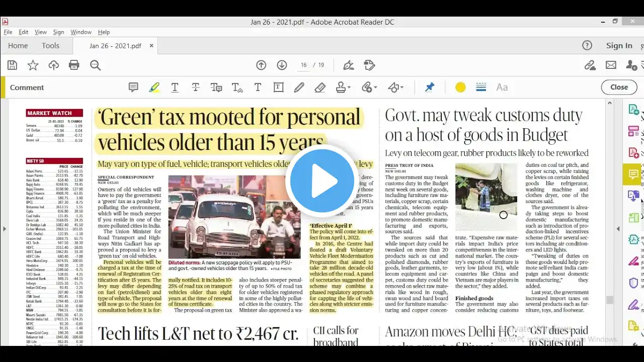The width and height of the screenshot is (644, 362).
Task: Select the Pencil drawing tool
Action: (x=299, y=87)
